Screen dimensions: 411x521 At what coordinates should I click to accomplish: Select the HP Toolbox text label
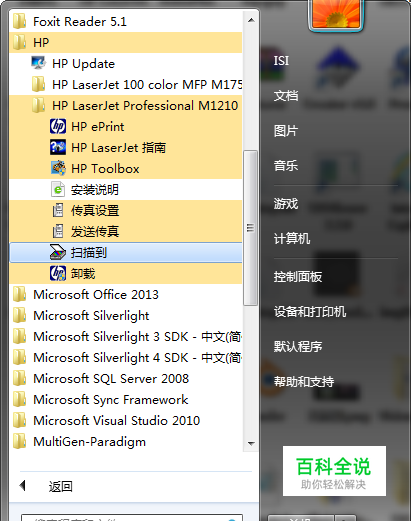pyautogui.click(x=105, y=169)
